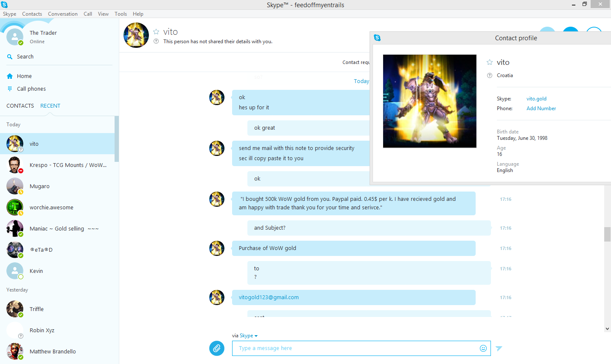
Task: Click the paperclip attach file button
Action: [217, 348]
